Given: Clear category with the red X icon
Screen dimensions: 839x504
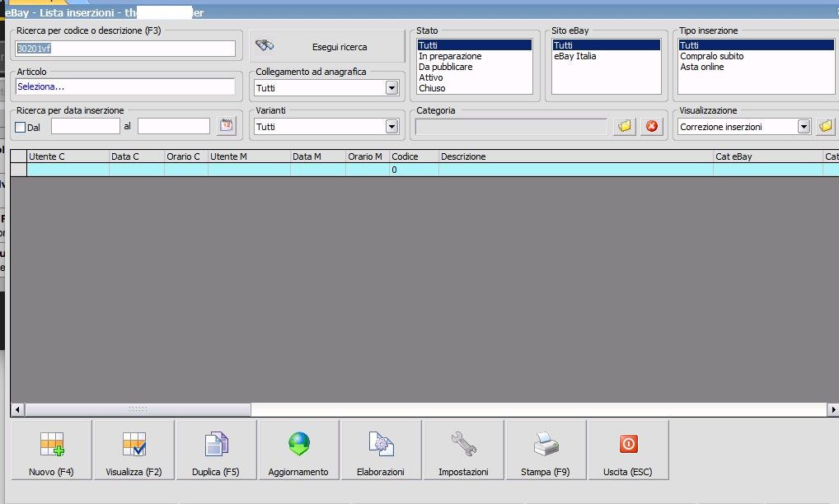Looking at the screenshot, I should click(652, 127).
